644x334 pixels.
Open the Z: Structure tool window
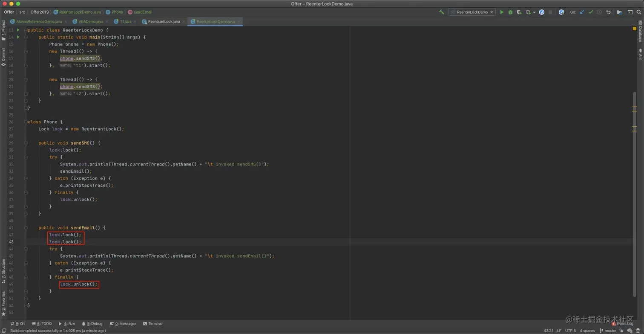tap(3, 271)
